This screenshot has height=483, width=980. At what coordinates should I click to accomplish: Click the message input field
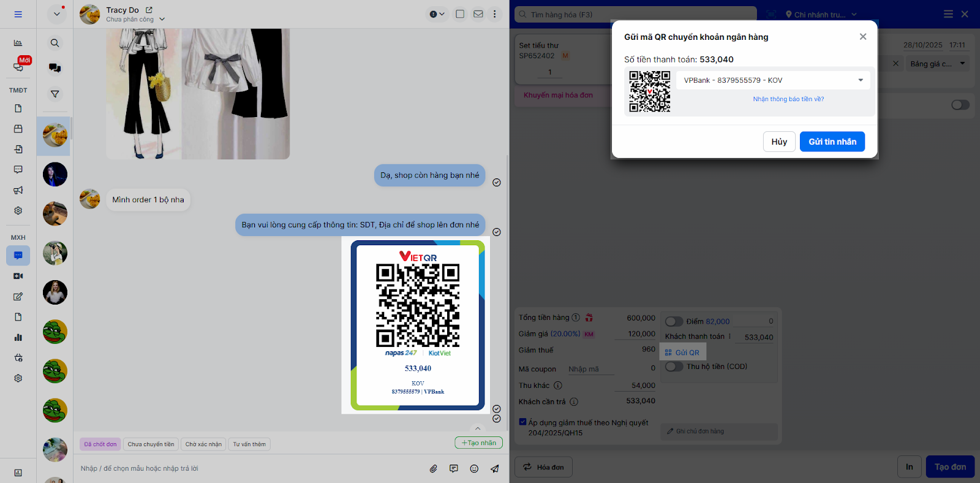(251, 469)
